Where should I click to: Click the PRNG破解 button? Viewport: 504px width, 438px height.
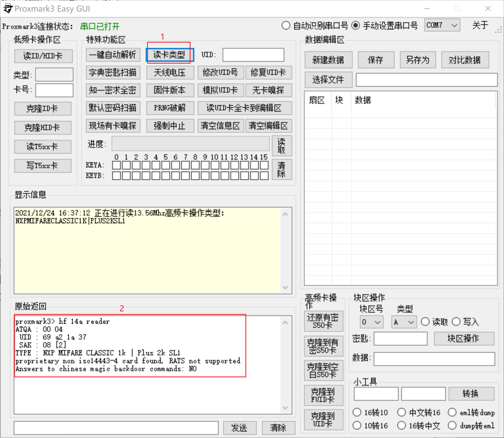pos(170,108)
